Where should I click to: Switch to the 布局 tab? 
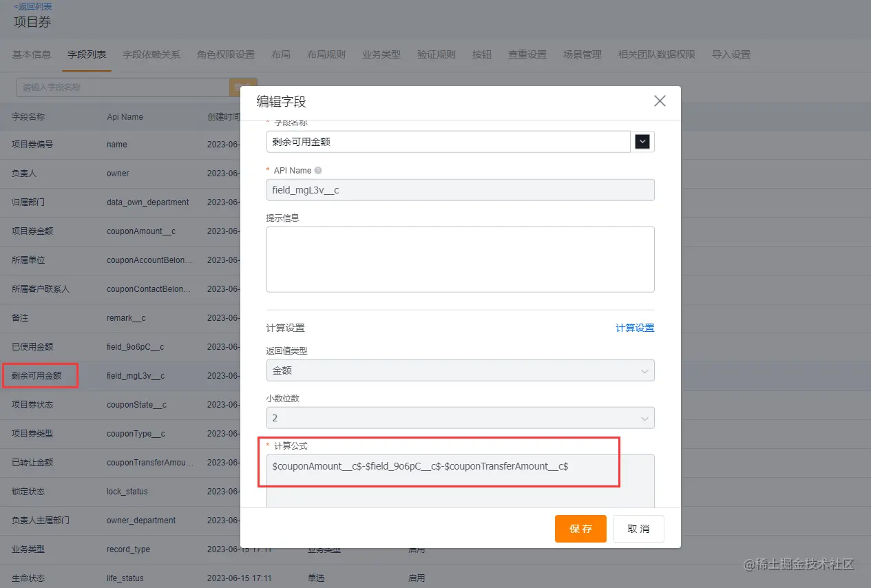(281, 54)
